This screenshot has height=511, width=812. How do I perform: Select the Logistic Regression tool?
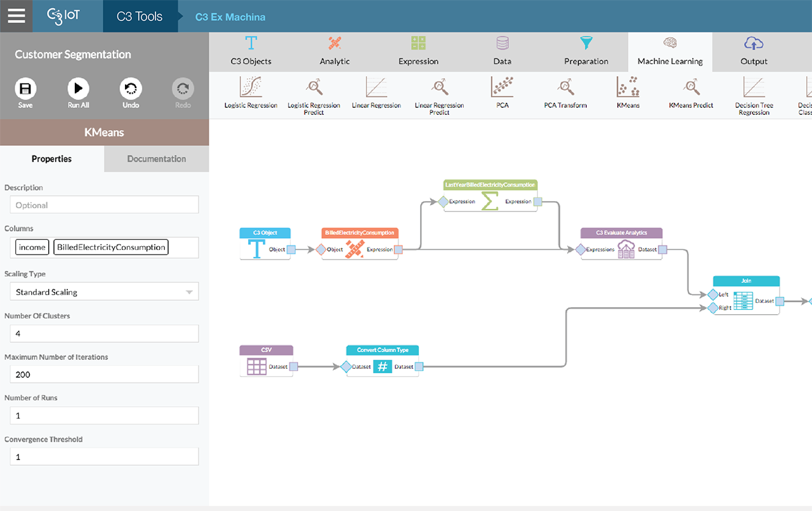tap(251, 92)
